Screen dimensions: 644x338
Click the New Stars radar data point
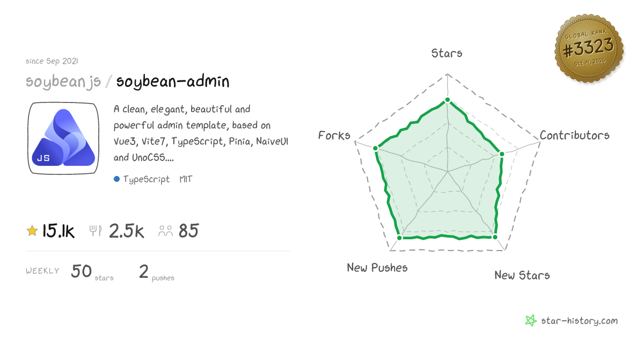point(495,237)
